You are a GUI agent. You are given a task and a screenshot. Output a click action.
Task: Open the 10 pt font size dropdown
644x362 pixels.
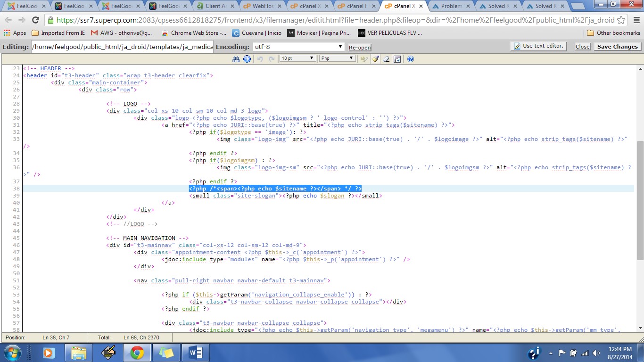[297, 58]
